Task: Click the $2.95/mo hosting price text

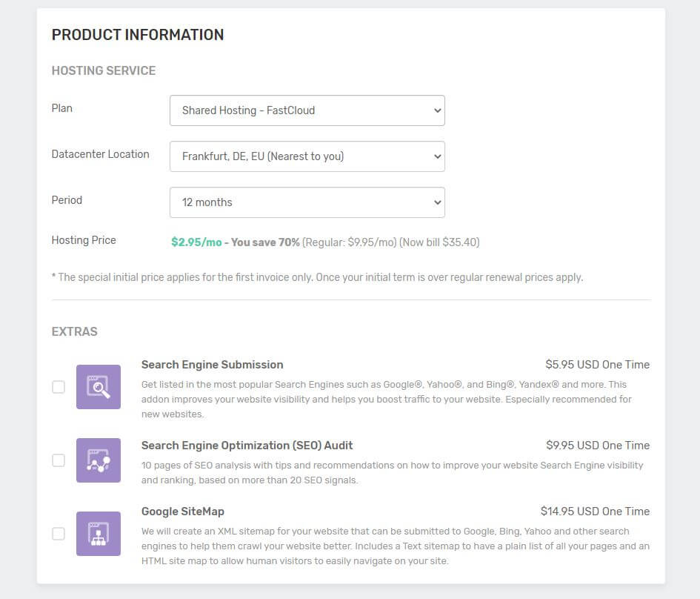Action: tap(196, 242)
